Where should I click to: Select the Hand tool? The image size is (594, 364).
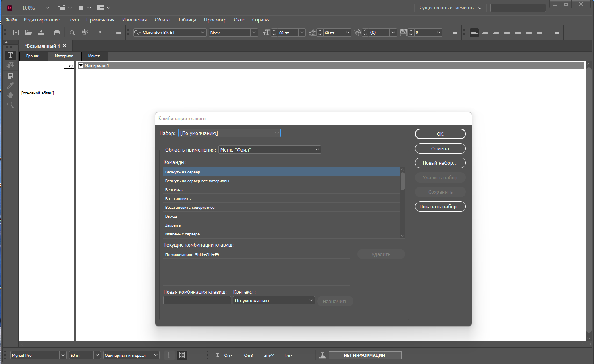[10, 95]
